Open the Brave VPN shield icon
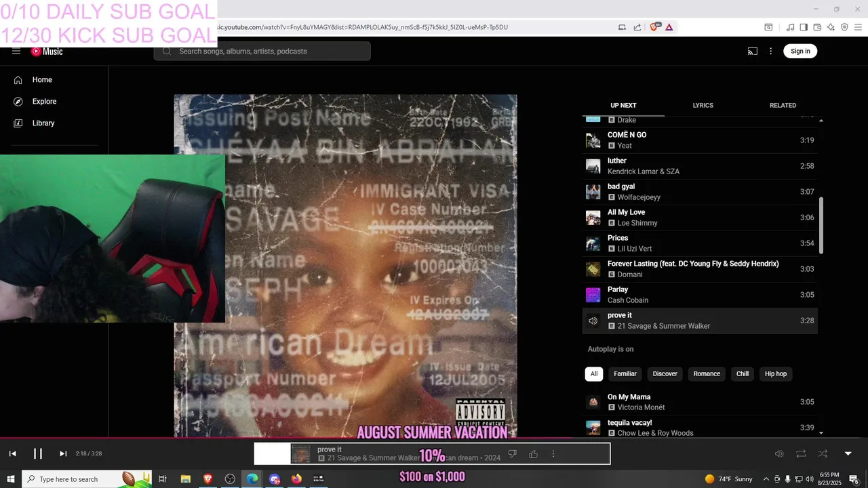 [844, 27]
